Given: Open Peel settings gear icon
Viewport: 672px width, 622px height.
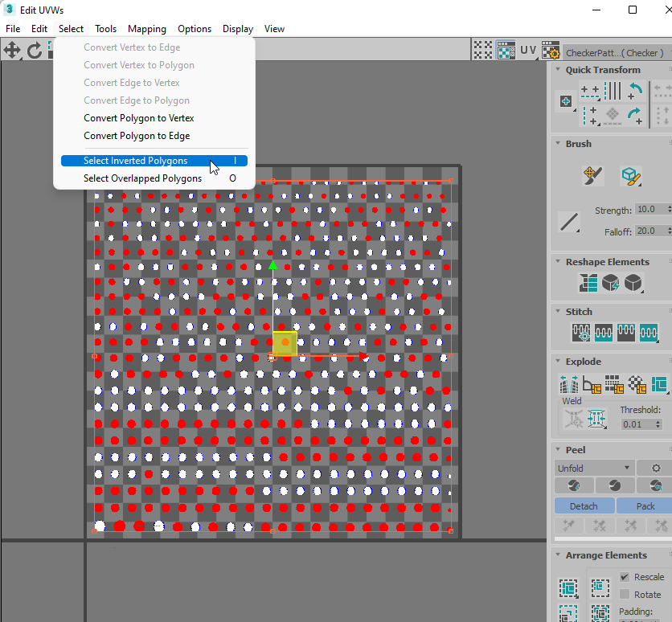Looking at the screenshot, I should click(x=655, y=468).
